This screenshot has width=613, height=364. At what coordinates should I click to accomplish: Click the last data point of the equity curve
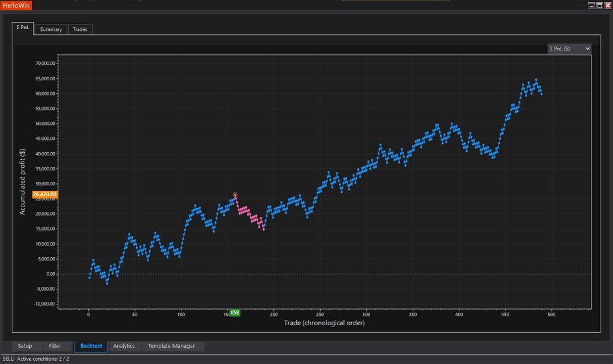pos(542,95)
